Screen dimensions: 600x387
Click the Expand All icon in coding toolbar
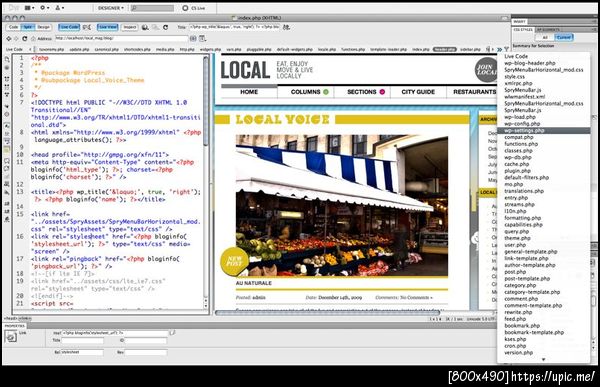[x=7, y=94]
